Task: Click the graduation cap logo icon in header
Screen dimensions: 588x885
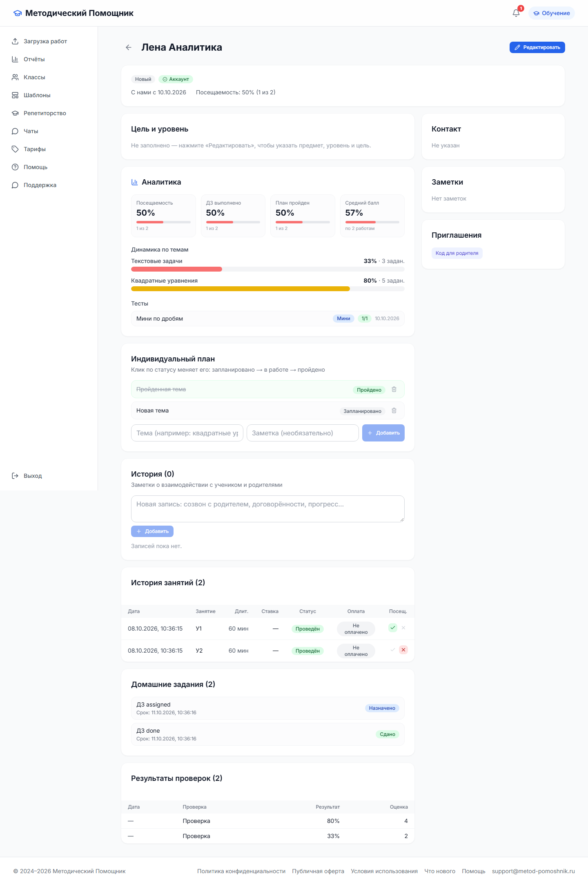Action: click(x=18, y=13)
